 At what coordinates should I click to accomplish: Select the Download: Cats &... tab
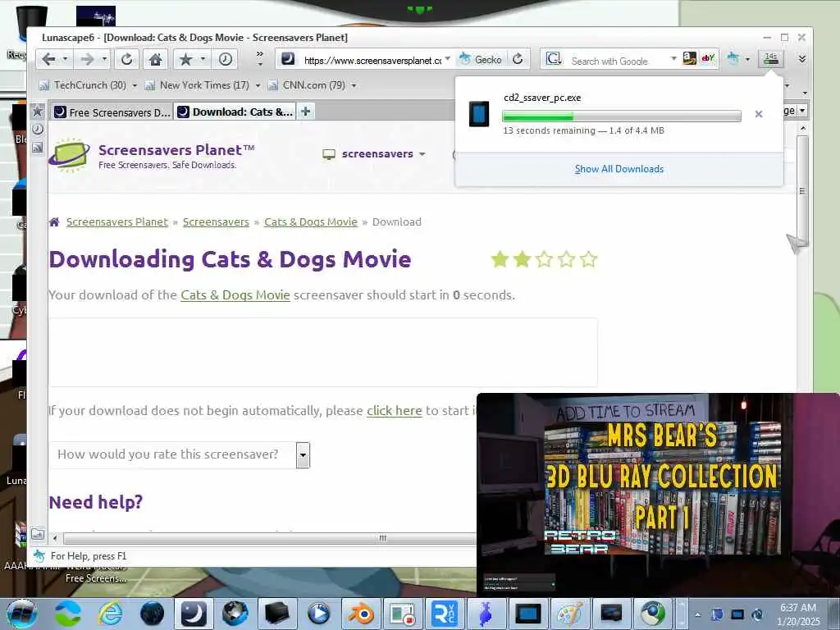(235, 112)
